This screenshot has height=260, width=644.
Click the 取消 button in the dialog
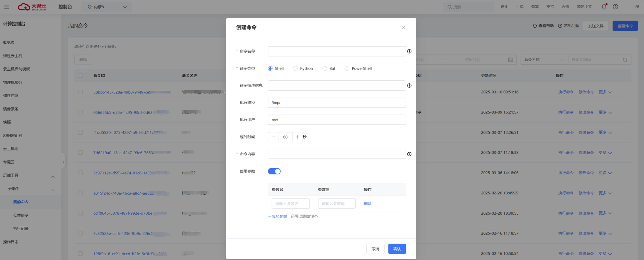375,249
